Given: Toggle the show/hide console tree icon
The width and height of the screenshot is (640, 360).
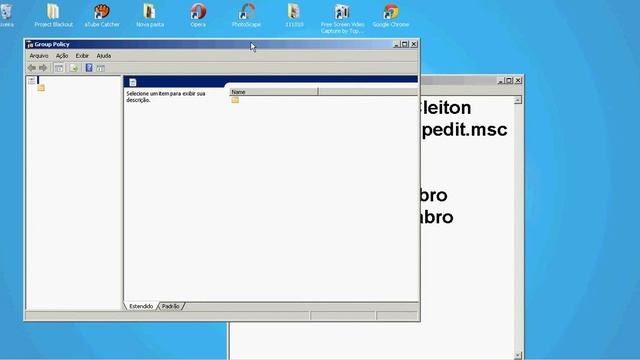Looking at the screenshot, I should coord(59,68).
